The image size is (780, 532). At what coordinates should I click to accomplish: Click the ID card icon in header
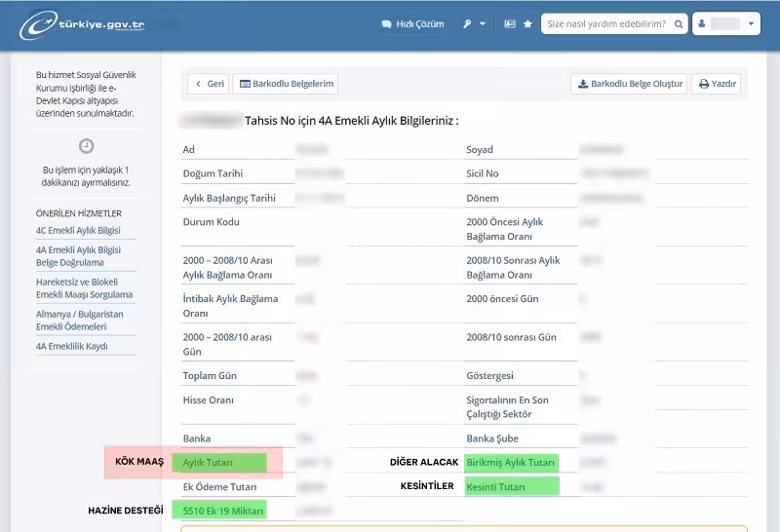click(509, 24)
